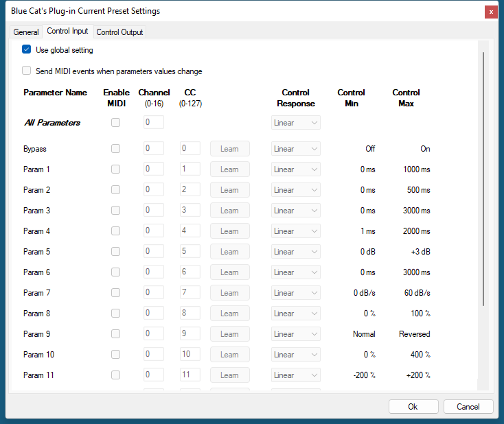This screenshot has height=424, width=504.
Task: Enable Send MIDI events when parameters change
Action: (x=26, y=71)
